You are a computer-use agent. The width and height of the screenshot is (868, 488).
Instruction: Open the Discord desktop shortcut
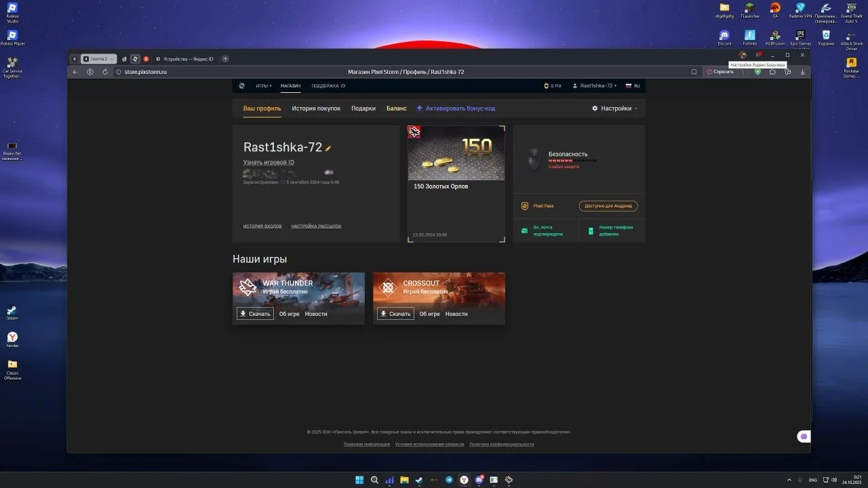click(724, 38)
